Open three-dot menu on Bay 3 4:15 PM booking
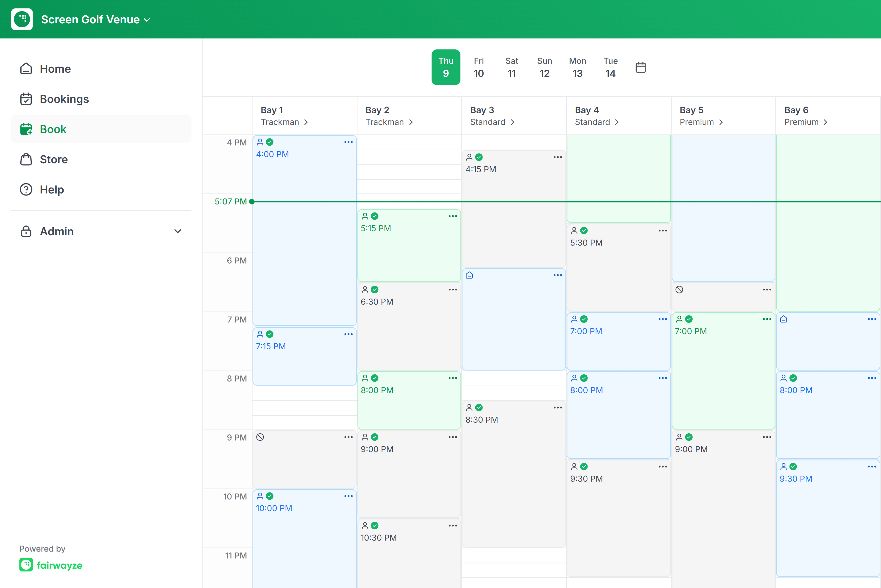Screen dimensions: 881x588 point(558,157)
